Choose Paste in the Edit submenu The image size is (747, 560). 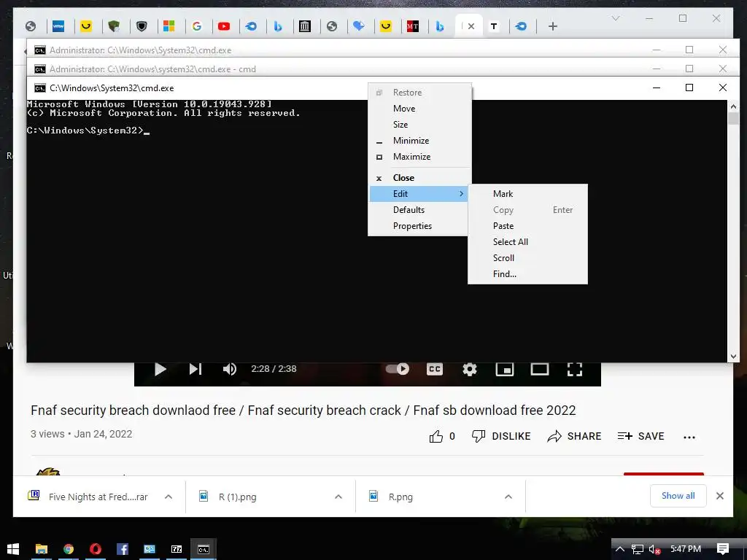point(527,226)
